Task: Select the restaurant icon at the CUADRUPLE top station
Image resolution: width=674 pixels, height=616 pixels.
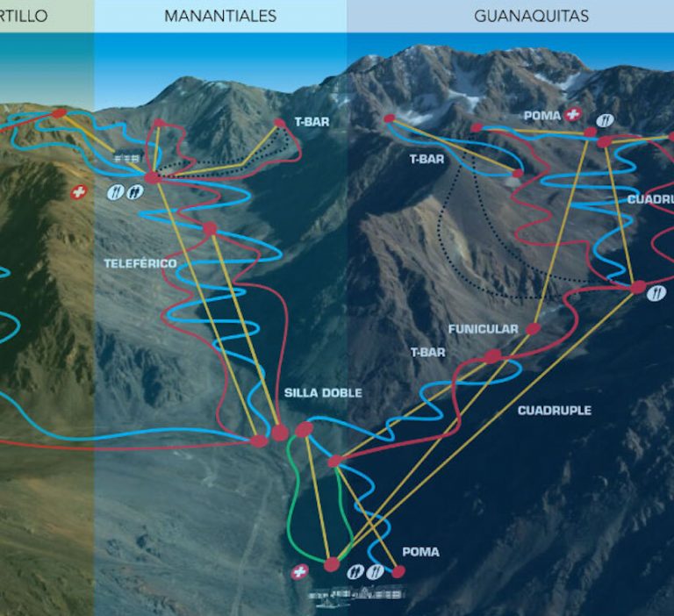Action: 656,293
